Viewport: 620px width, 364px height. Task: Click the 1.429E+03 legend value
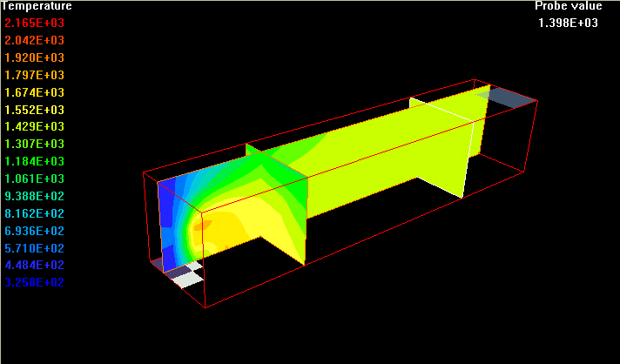pyautogui.click(x=35, y=127)
